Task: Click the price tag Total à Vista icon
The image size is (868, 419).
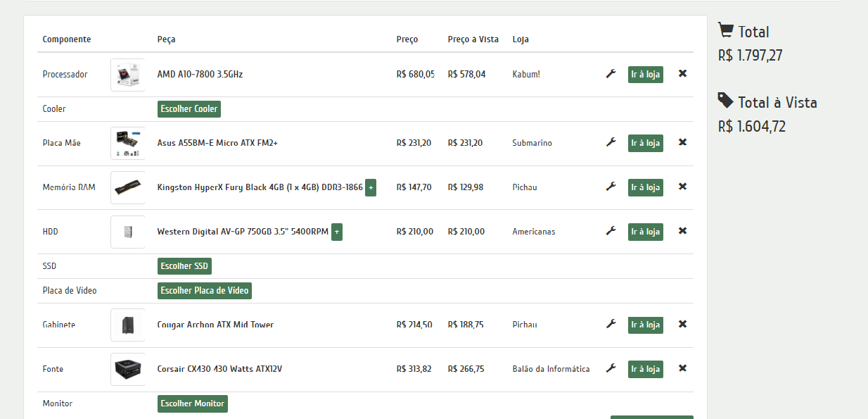Action: coord(726,101)
